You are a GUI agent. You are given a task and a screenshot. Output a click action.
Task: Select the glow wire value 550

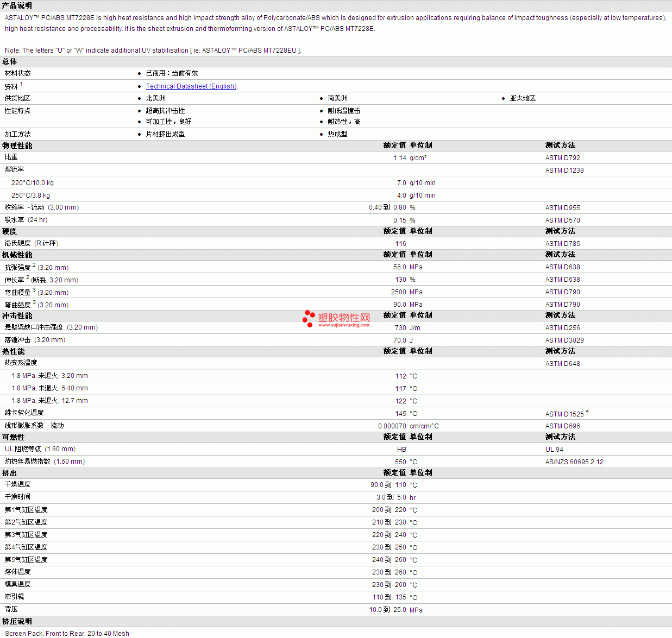tap(401, 462)
